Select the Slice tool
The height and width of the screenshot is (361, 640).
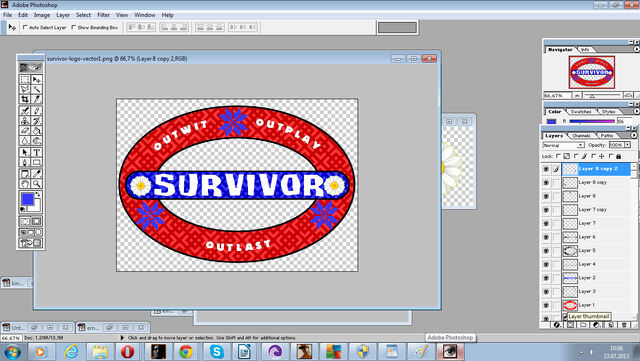pos(37,99)
